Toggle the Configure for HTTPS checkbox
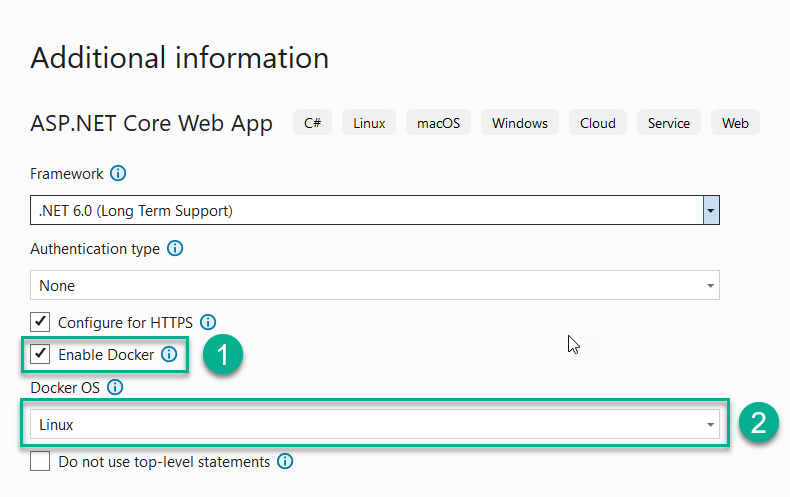Screen dimensions: 790x497 tap(40, 322)
